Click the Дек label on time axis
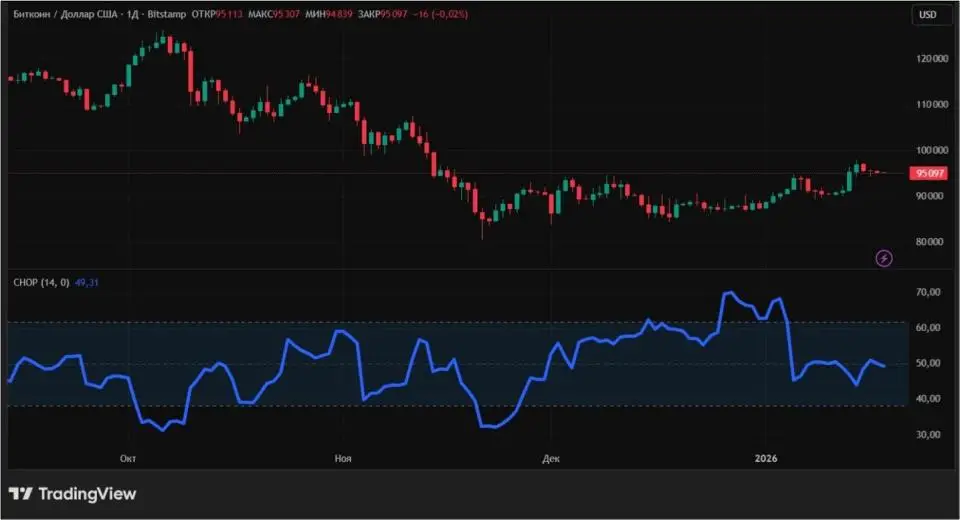Screen dimensions: 960x520 [x=550, y=458]
